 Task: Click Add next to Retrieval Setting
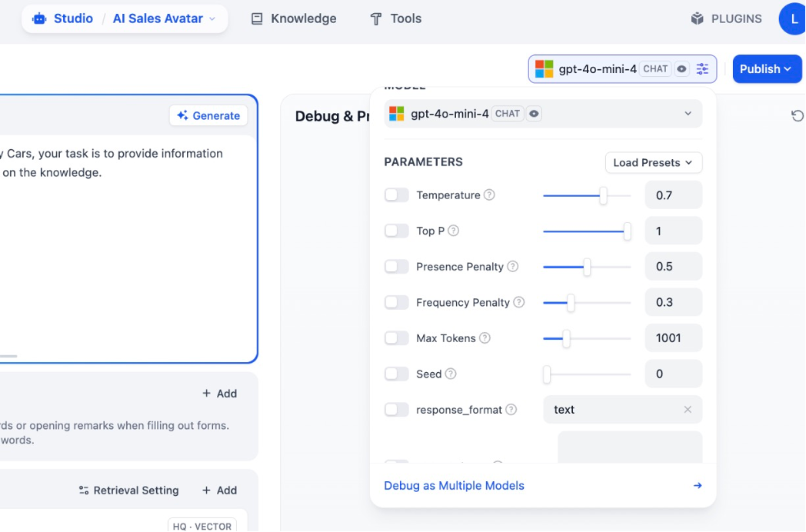(x=219, y=490)
